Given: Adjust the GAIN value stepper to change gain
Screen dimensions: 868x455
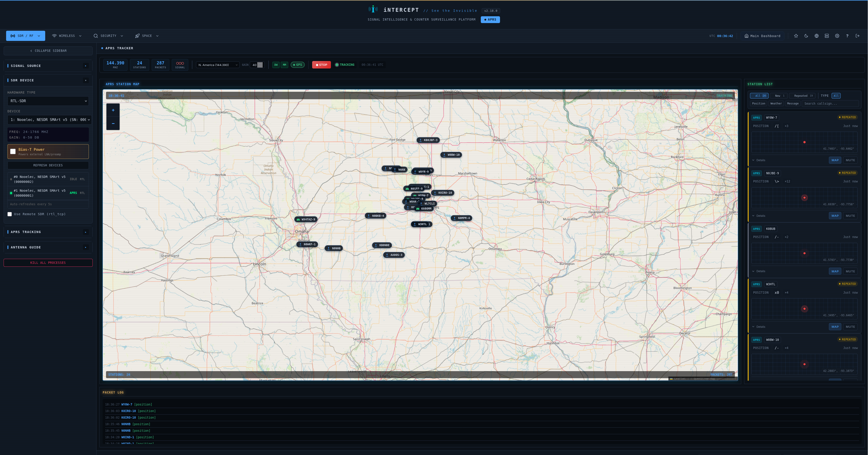Looking at the screenshot, I should click(x=260, y=65).
